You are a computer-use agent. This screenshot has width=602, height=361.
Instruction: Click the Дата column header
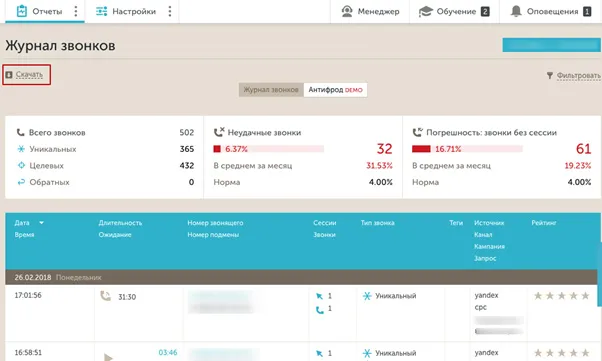[x=22, y=223]
